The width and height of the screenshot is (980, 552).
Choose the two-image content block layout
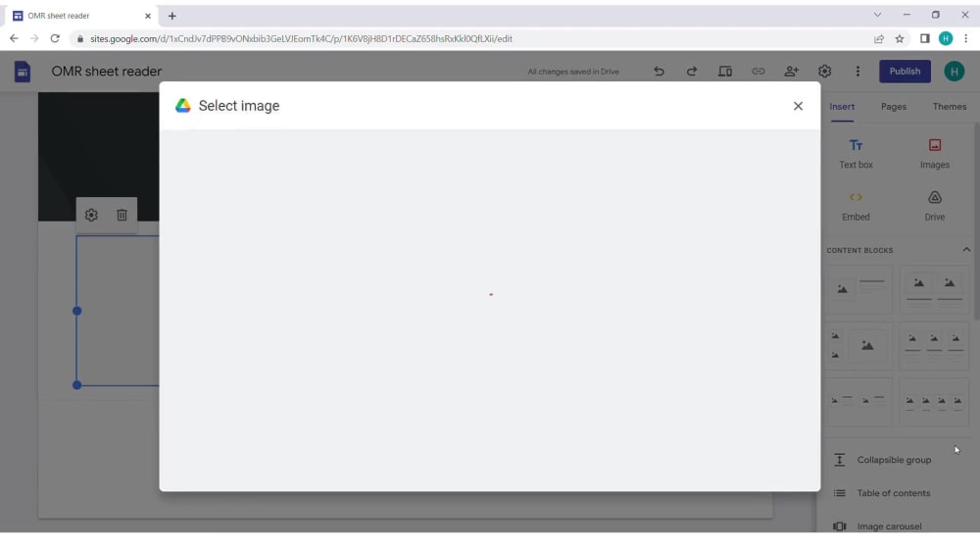934,289
